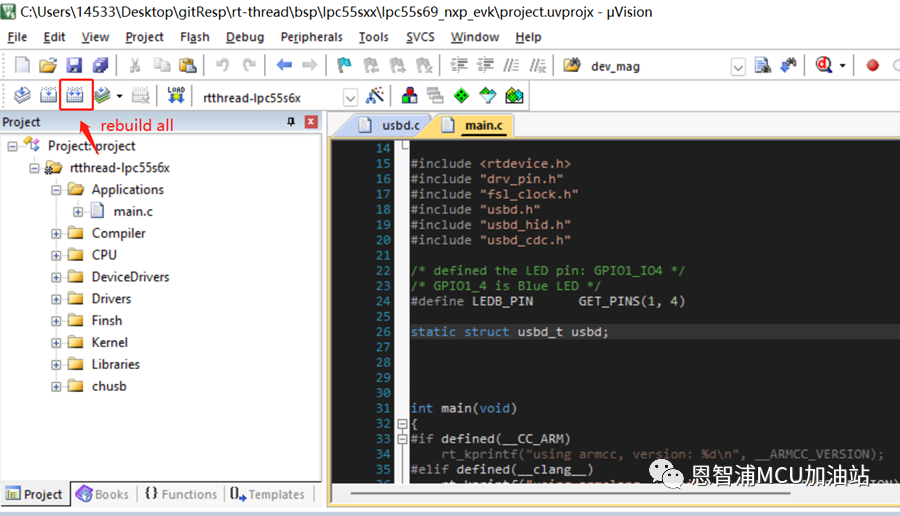The height and width of the screenshot is (516, 900).
Task: Open the dev_mag find combo box dropdown
Action: (x=738, y=66)
